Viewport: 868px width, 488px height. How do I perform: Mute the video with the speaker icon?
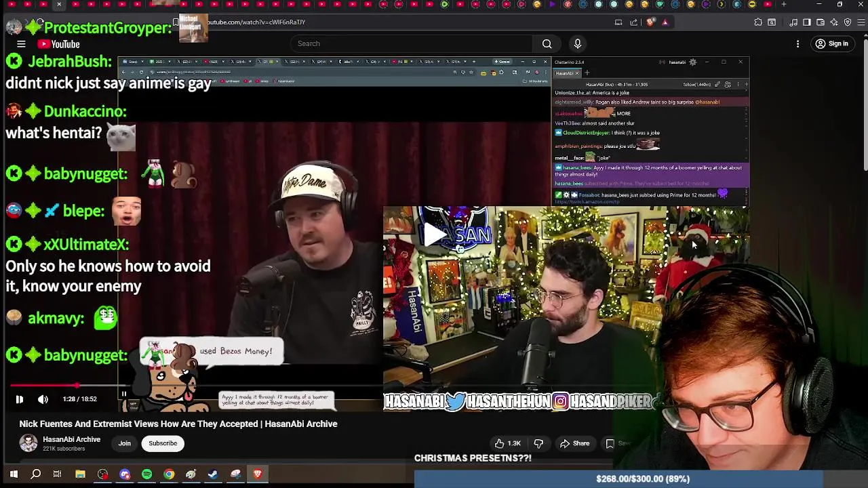[43, 399]
